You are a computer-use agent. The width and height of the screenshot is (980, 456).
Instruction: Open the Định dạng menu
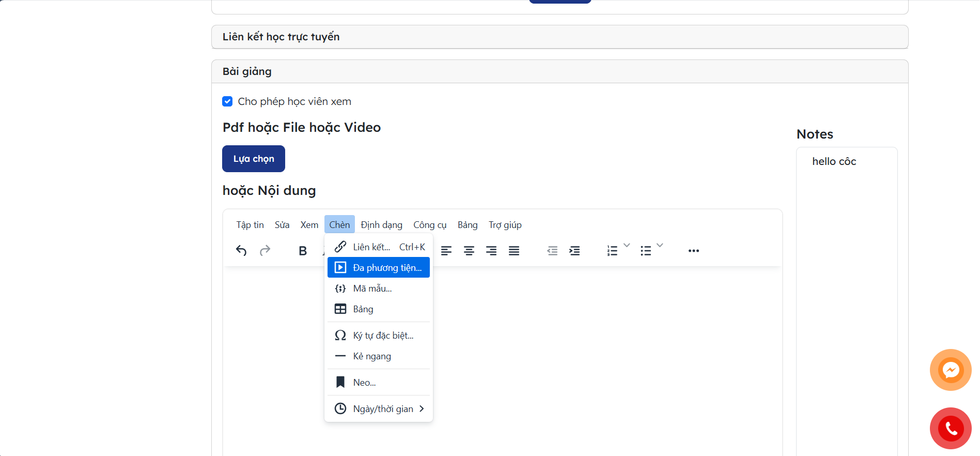point(382,225)
